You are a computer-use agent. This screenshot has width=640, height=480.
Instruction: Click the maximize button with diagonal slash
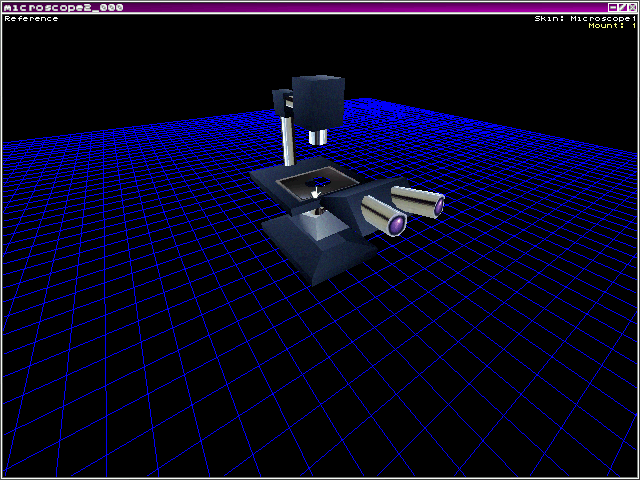coord(622,7)
